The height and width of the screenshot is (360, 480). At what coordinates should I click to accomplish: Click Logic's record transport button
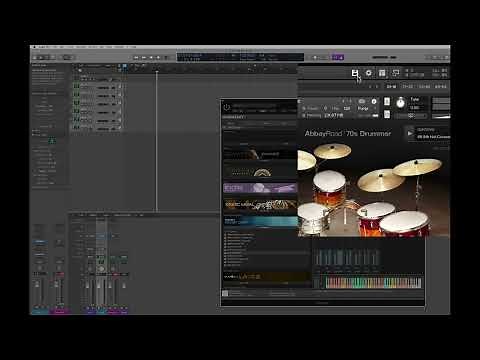(166, 58)
